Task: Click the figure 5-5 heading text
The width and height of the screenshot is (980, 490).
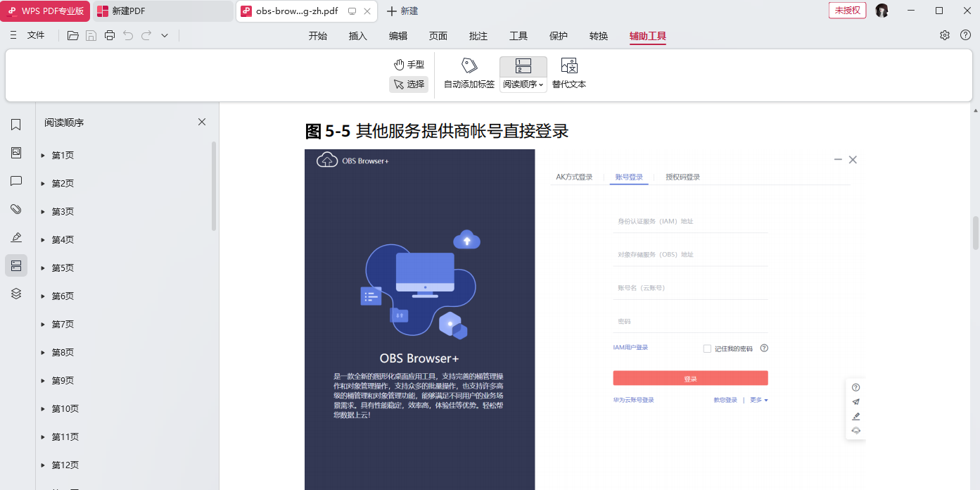Action: [436, 131]
